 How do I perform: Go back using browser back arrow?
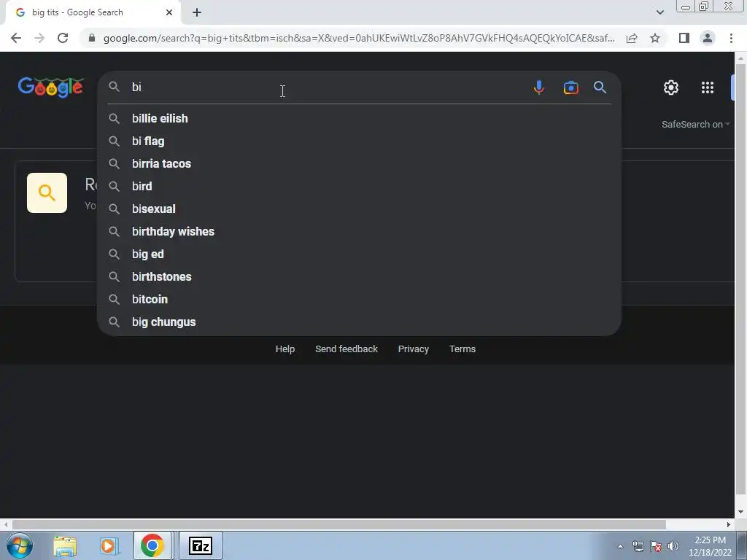pos(16,38)
